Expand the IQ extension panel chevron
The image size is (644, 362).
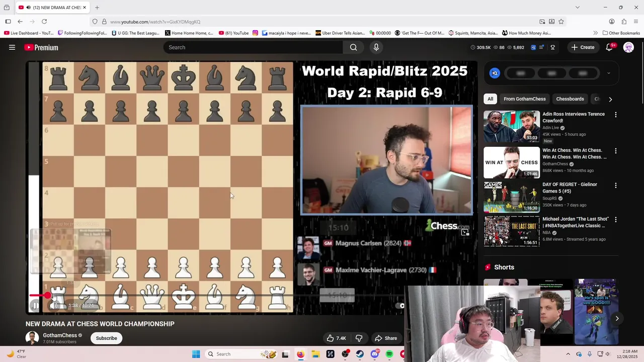pyautogui.click(x=608, y=73)
